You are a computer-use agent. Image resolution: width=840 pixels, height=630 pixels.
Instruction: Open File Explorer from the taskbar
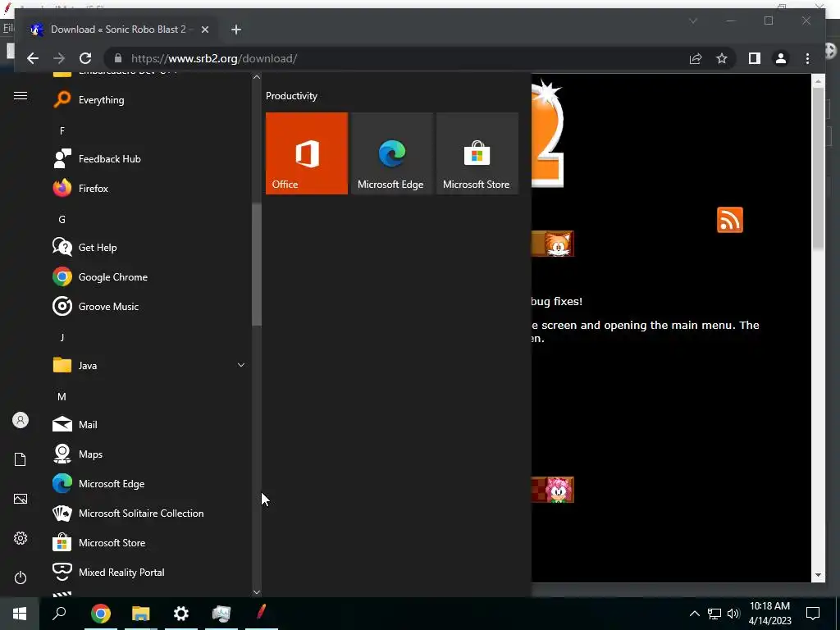[x=140, y=614]
